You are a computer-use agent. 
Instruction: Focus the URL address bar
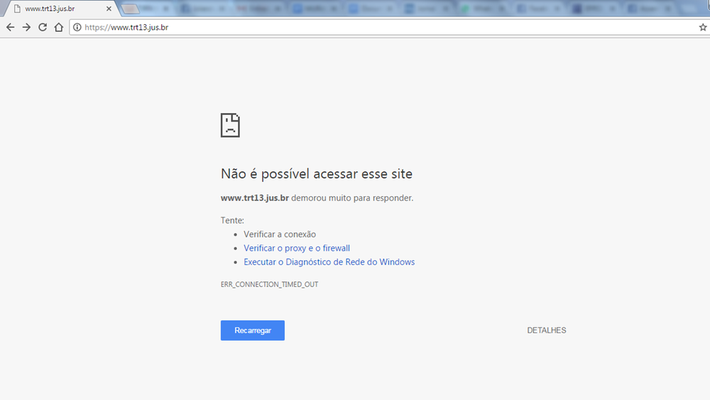[x=387, y=28]
